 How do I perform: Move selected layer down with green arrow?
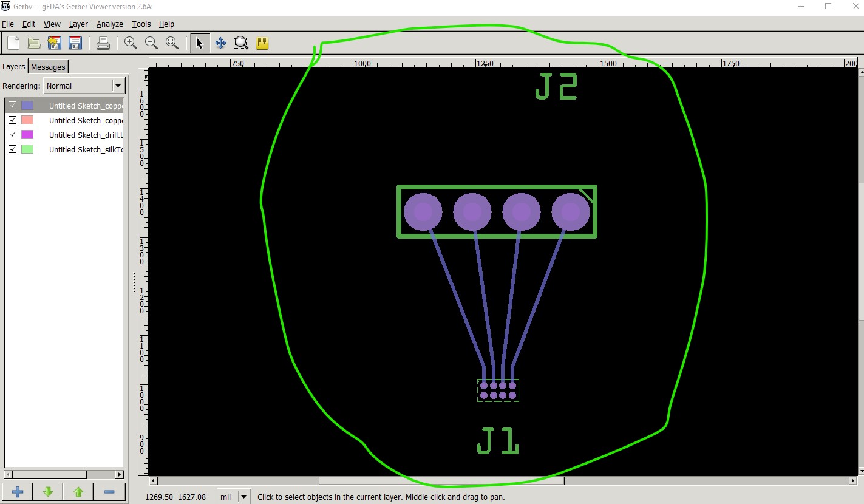coord(48,492)
